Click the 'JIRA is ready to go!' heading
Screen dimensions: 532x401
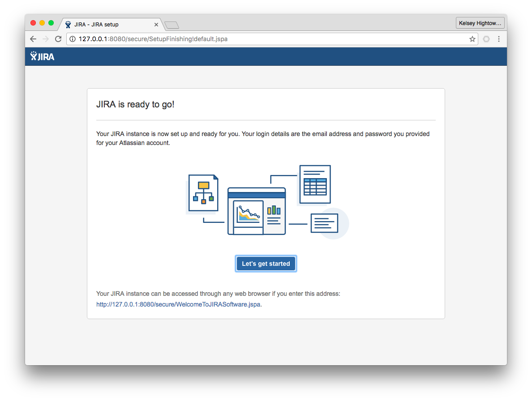click(x=135, y=104)
